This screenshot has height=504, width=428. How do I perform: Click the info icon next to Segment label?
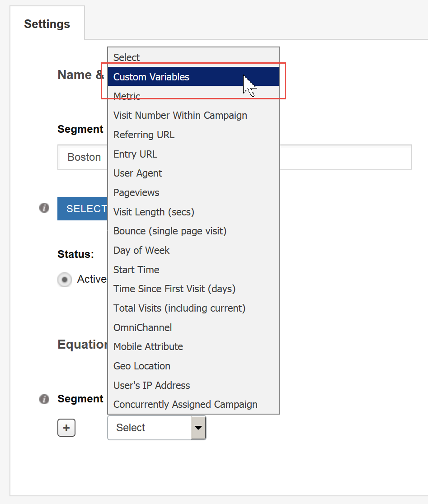(44, 399)
